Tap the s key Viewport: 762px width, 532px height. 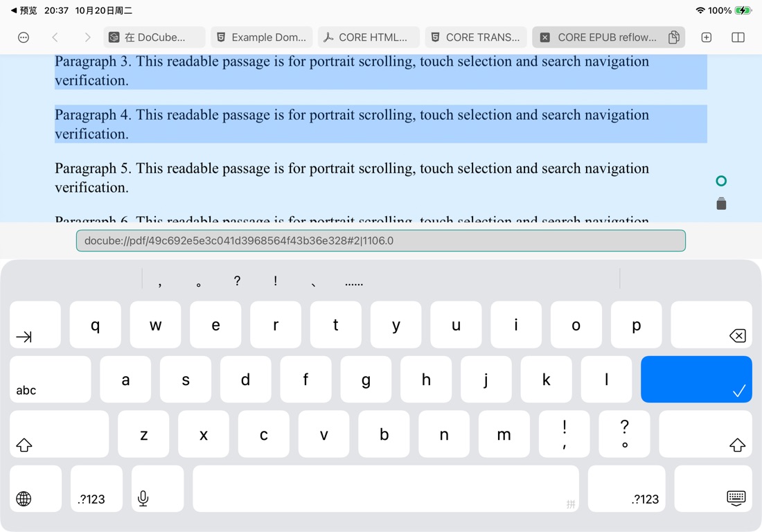[186, 379]
